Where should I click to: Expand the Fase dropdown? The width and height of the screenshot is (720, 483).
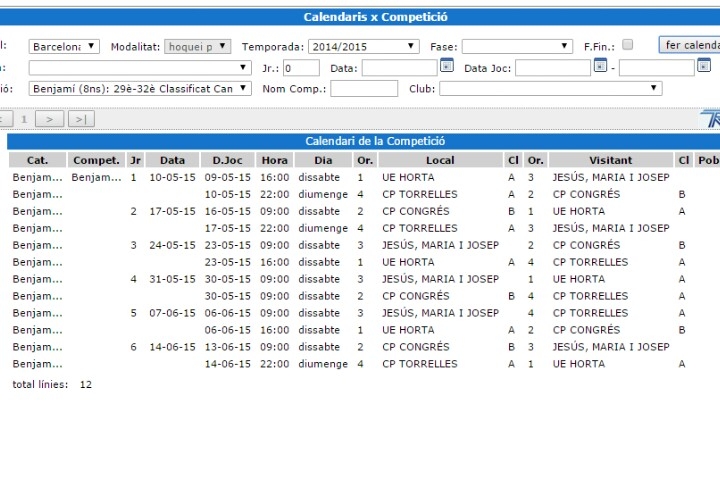[517, 46]
